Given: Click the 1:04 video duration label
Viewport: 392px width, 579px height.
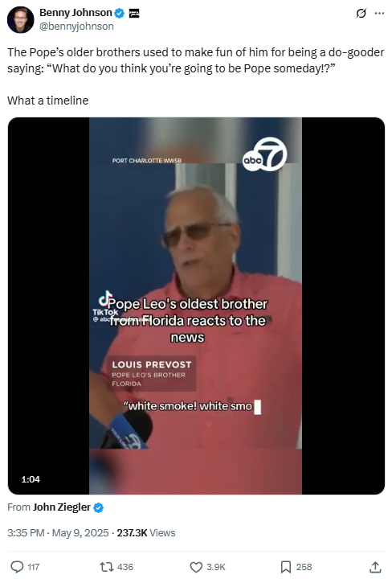Looking at the screenshot, I should pyautogui.click(x=31, y=479).
